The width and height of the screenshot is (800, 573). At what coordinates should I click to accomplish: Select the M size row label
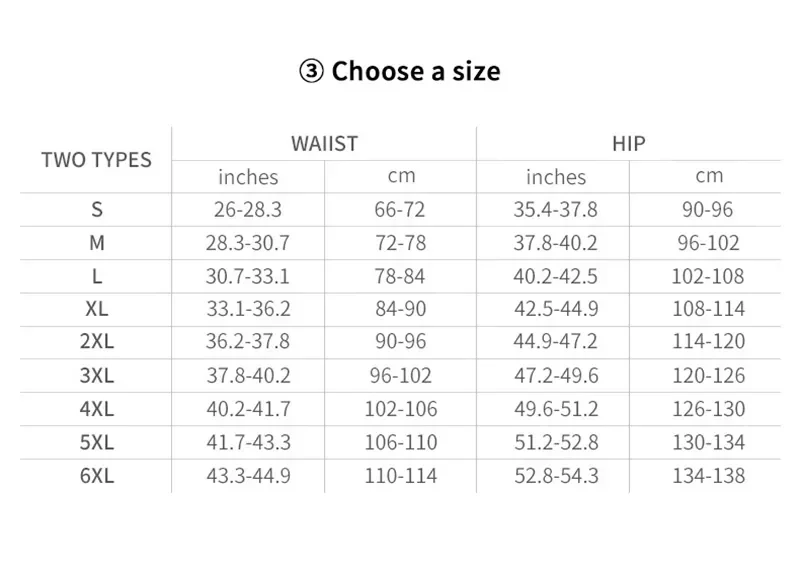pyautogui.click(x=97, y=243)
